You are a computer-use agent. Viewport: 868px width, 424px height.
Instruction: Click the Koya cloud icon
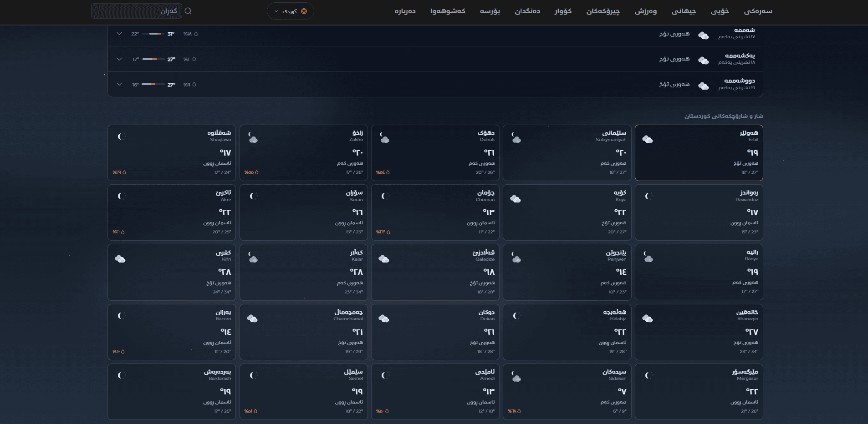coord(516,199)
